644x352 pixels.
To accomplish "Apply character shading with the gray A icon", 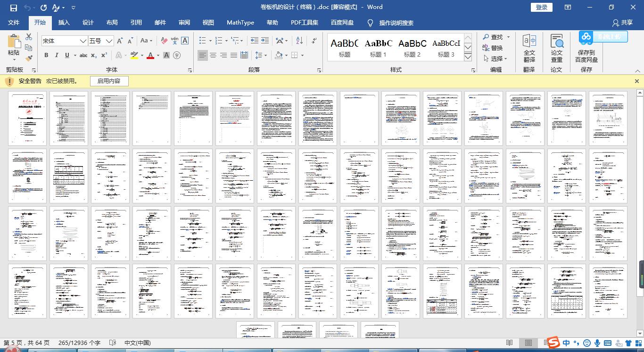I will click(166, 55).
